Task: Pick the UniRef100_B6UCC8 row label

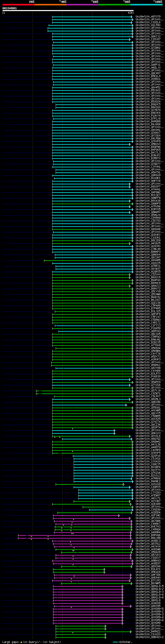Action: point(148,277)
